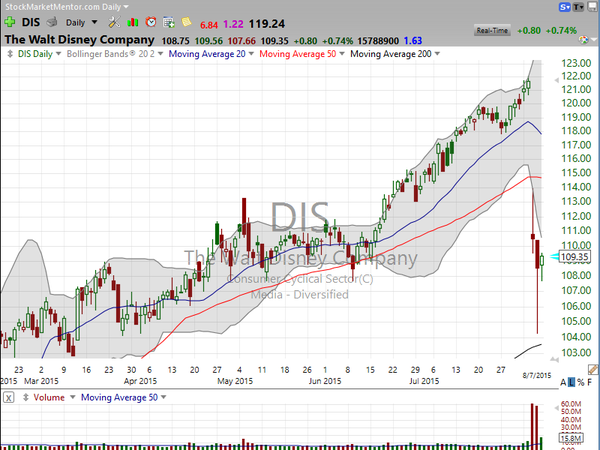Click the low price 107.66

click(242, 41)
